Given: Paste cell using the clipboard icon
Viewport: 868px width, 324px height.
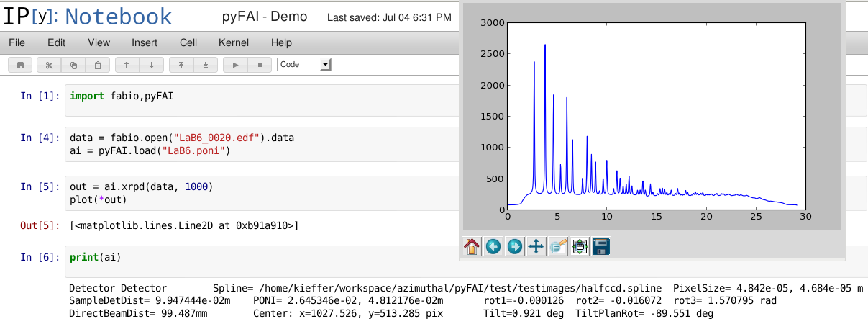Looking at the screenshot, I should tap(98, 65).
